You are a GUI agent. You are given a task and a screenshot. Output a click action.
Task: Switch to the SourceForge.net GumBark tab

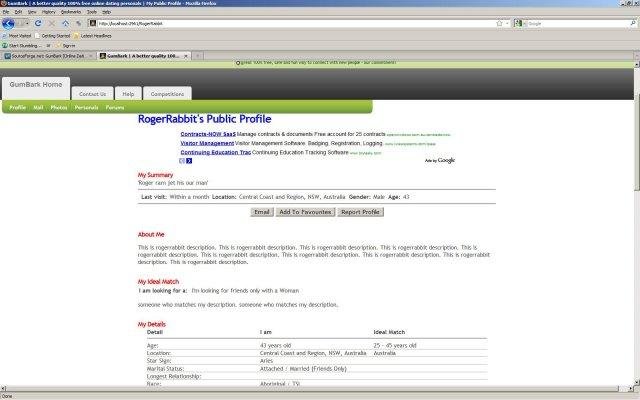tap(47, 56)
